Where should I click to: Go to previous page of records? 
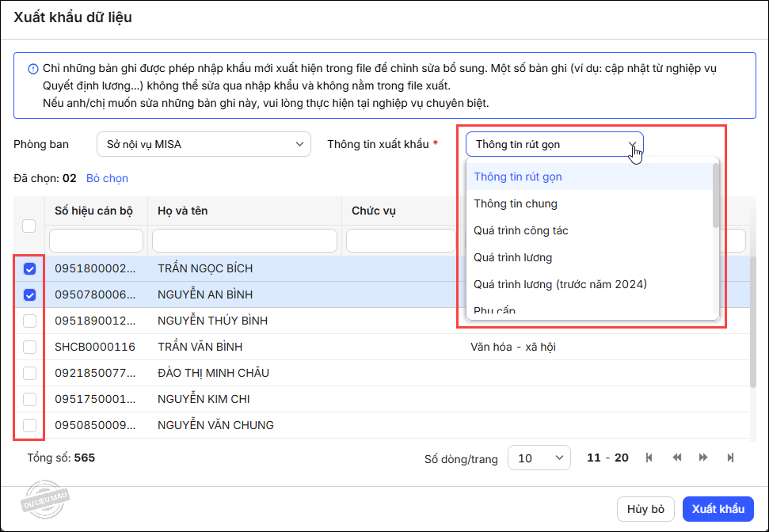pyautogui.click(x=677, y=458)
